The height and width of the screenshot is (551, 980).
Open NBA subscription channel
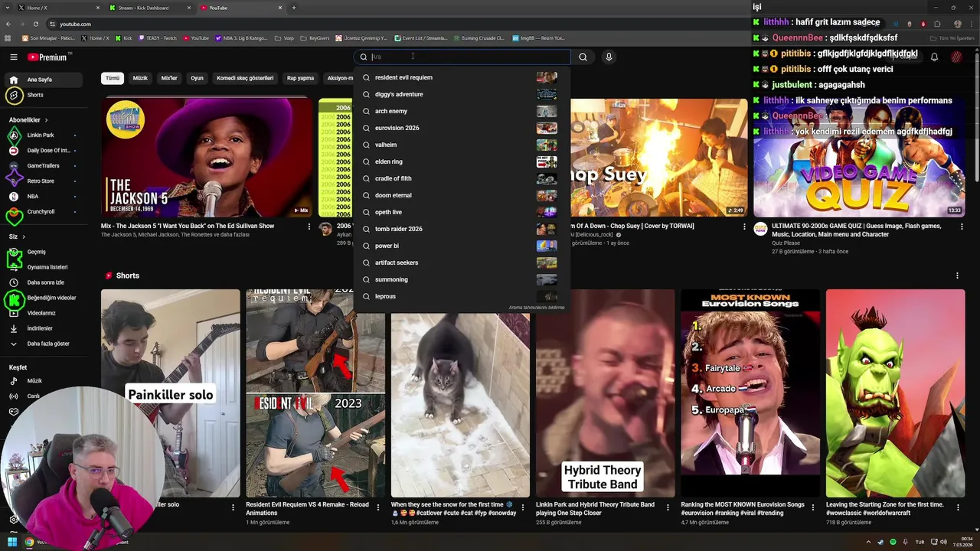[x=44, y=197]
